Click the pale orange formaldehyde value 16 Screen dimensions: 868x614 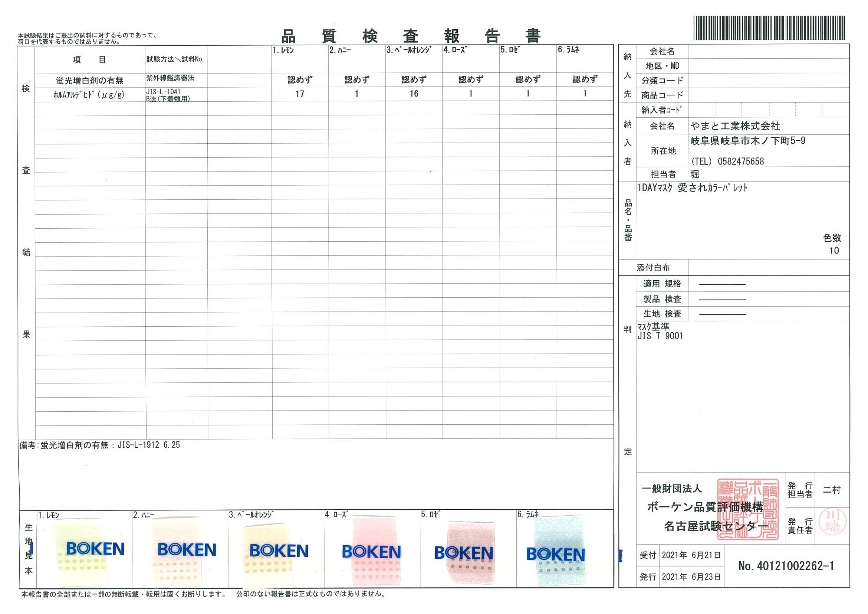[x=414, y=94]
